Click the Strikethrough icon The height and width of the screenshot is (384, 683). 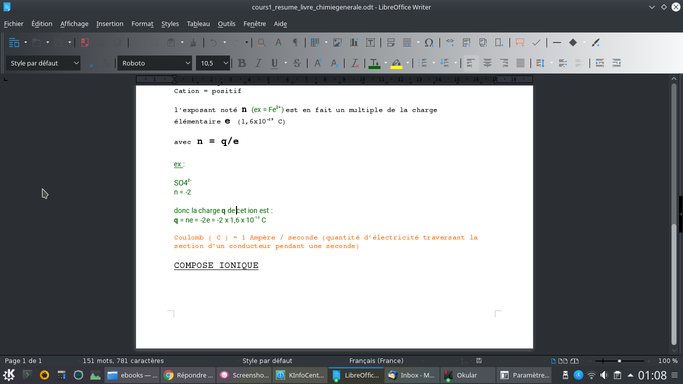[297, 63]
